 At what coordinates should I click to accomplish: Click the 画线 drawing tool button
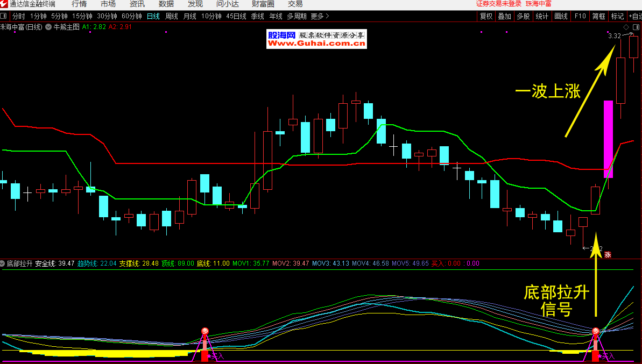point(561,16)
